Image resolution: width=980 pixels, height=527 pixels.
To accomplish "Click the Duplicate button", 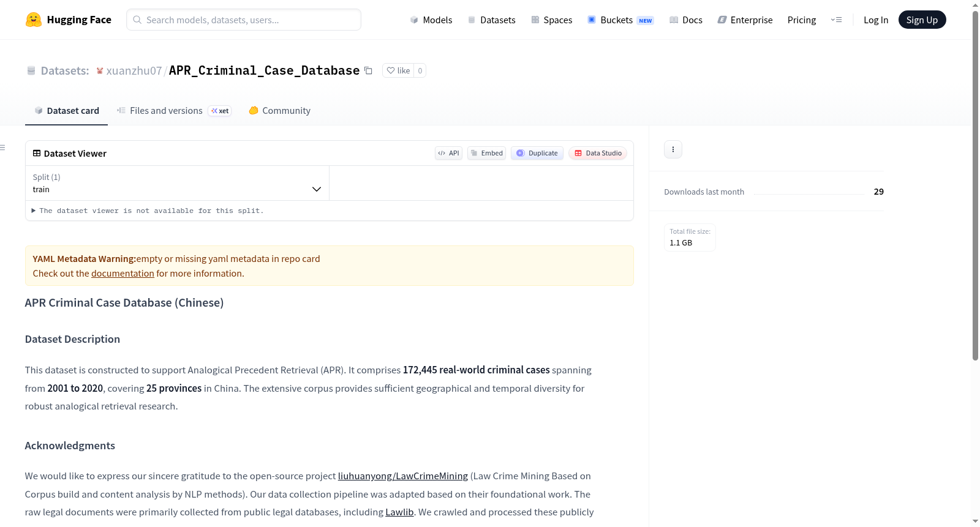I will [537, 153].
